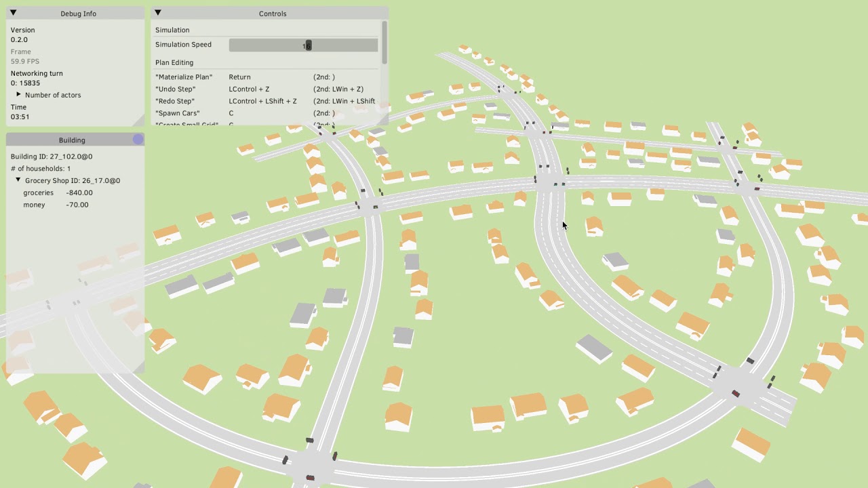
Task: Collapse the Controls window
Action: click(x=158, y=13)
